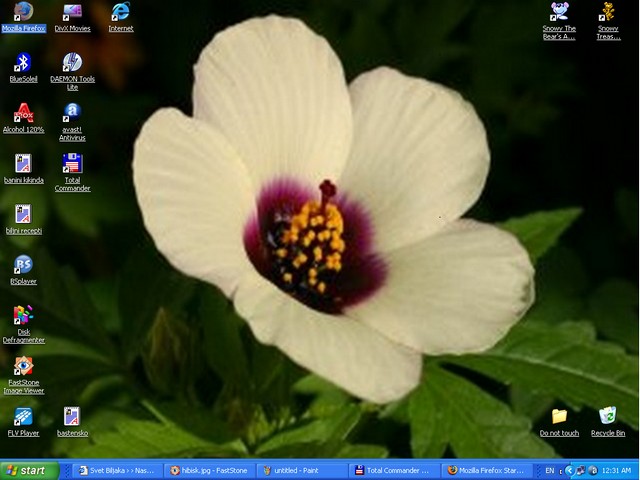Open the Disk Defragmenter shortcut
Viewport: 640px width, 480px height.
click(x=23, y=316)
